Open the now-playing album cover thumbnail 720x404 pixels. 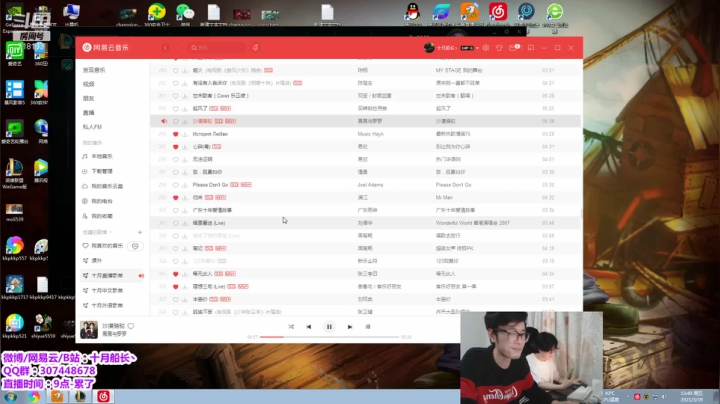[89, 330]
